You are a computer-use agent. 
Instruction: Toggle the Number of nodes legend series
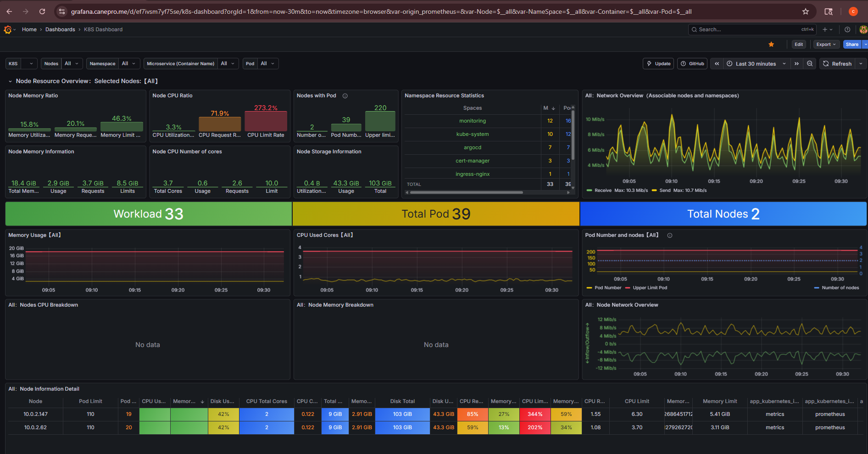coord(840,288)
